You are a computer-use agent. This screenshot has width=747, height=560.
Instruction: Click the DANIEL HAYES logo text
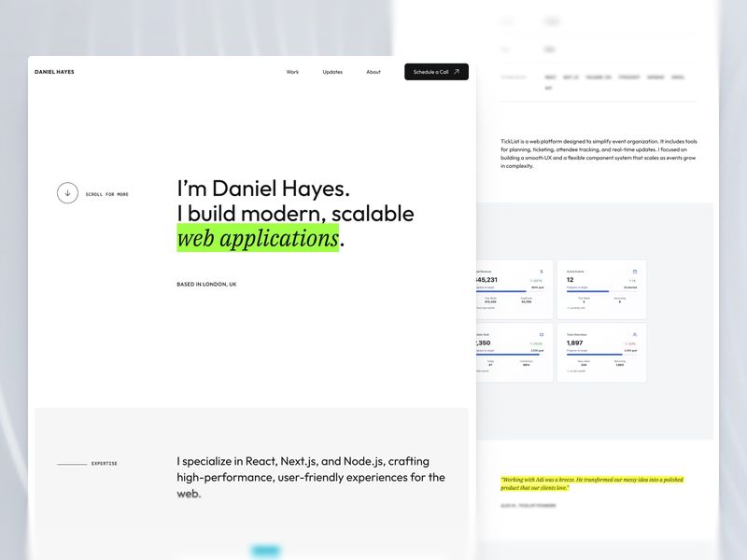54,72
